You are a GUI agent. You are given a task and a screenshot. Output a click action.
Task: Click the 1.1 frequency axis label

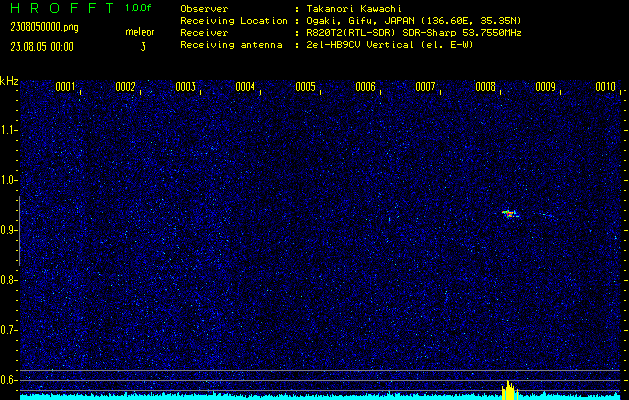pyautogui.click(x=8, y=130)
